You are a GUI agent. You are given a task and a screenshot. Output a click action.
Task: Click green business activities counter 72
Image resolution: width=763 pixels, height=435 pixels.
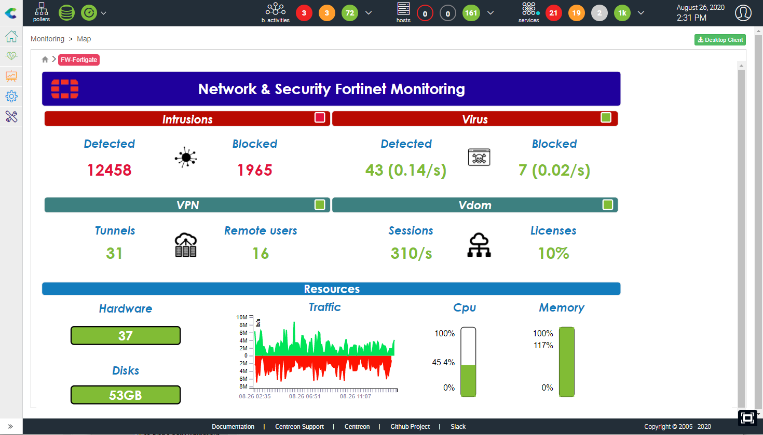click(x=350, y=13)
